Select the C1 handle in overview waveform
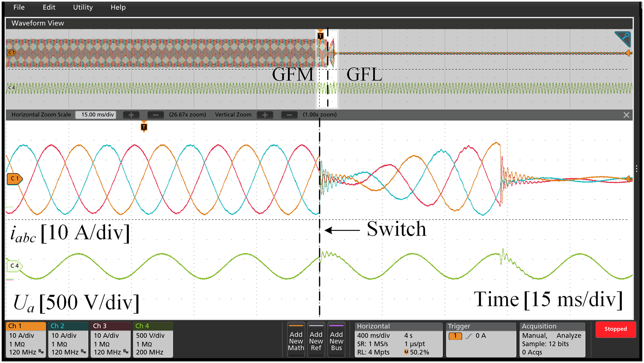The height and width of the screenshot is (363, 644). click(x=11, y=52)
